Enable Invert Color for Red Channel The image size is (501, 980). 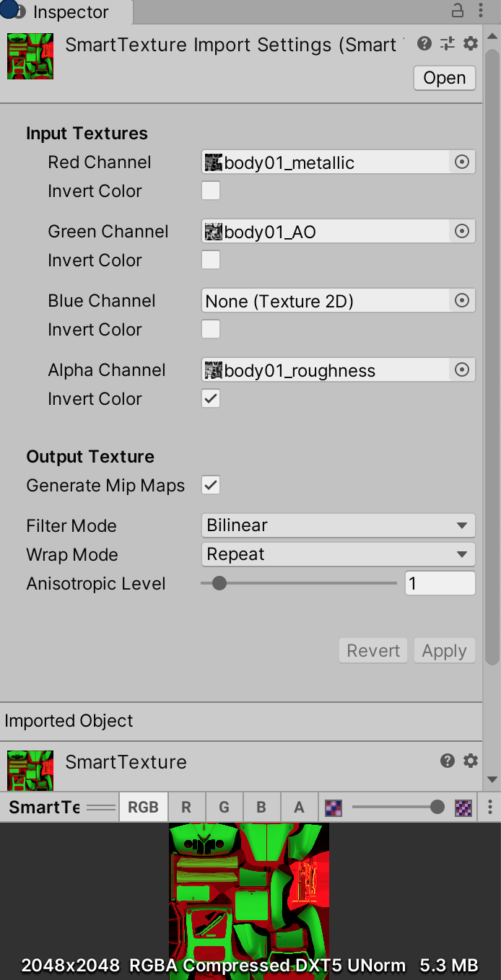(x=211, y=191)
